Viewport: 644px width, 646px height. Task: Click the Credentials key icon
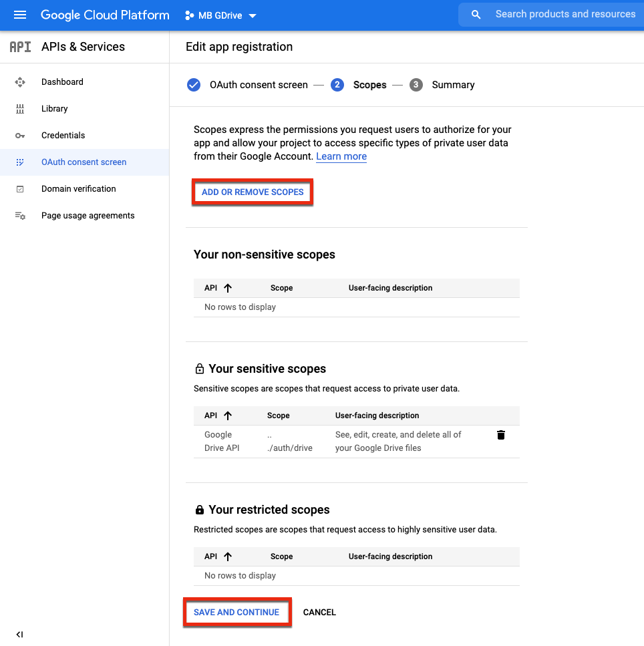click(20, 136)
